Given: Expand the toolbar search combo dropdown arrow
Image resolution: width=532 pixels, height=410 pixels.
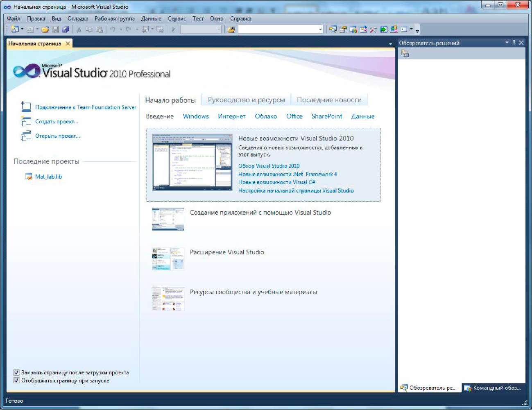Looking at the screenshot, I should (320, 29).
